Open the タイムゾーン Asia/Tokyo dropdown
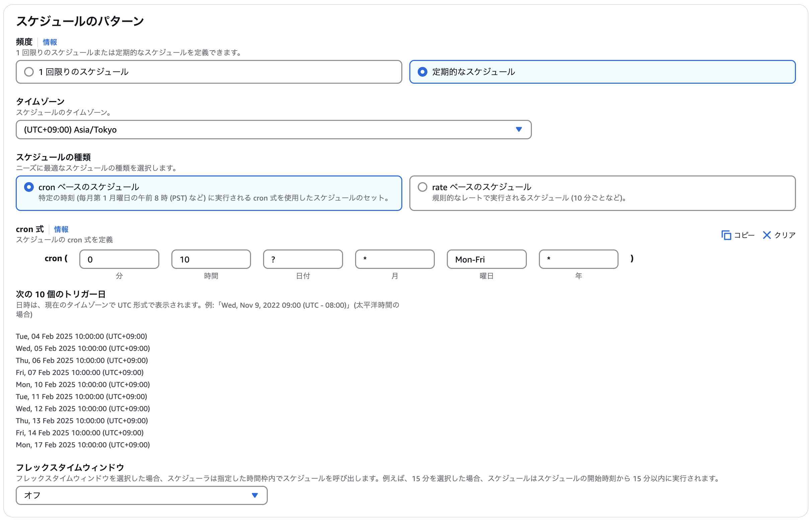Image resolution: width=812 pixels, height=521 pixels. point(273,130)
